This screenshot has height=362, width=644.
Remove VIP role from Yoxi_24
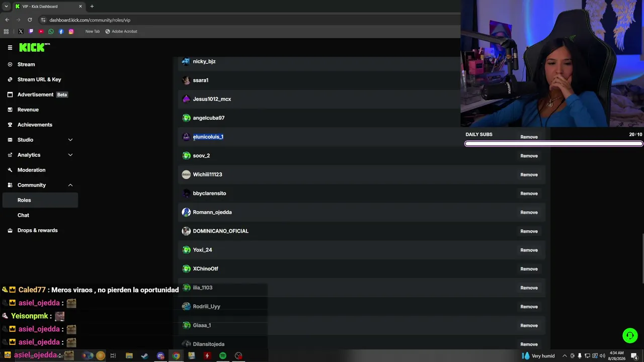click(529, 250)
